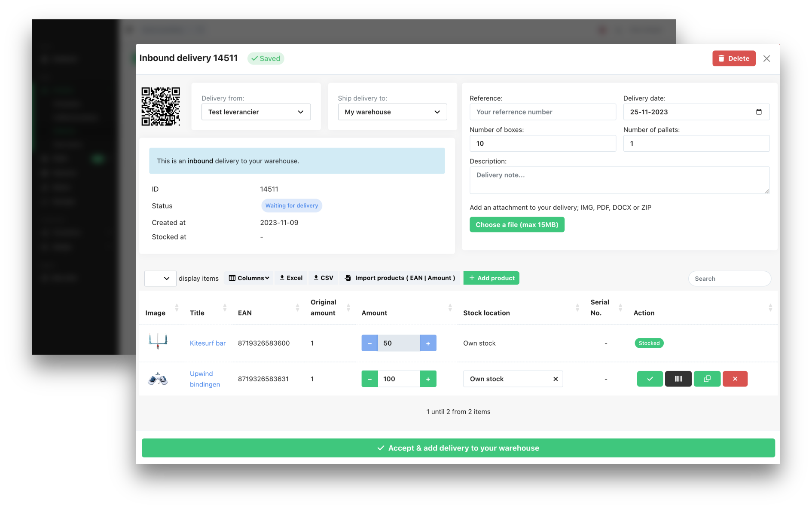Screen dimensions: 812x509
Task: Click the Number of pallets field
Action: click(x=696, y=143)
